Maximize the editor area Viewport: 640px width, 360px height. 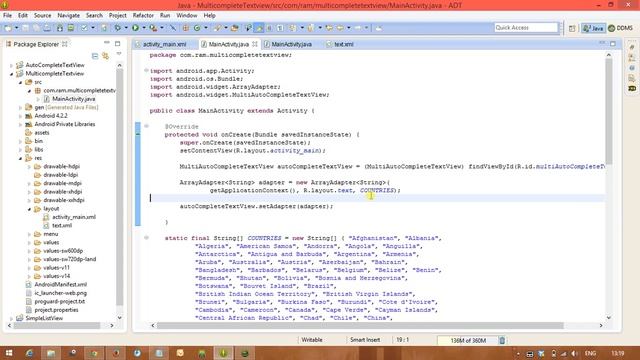tap(613, 43)
